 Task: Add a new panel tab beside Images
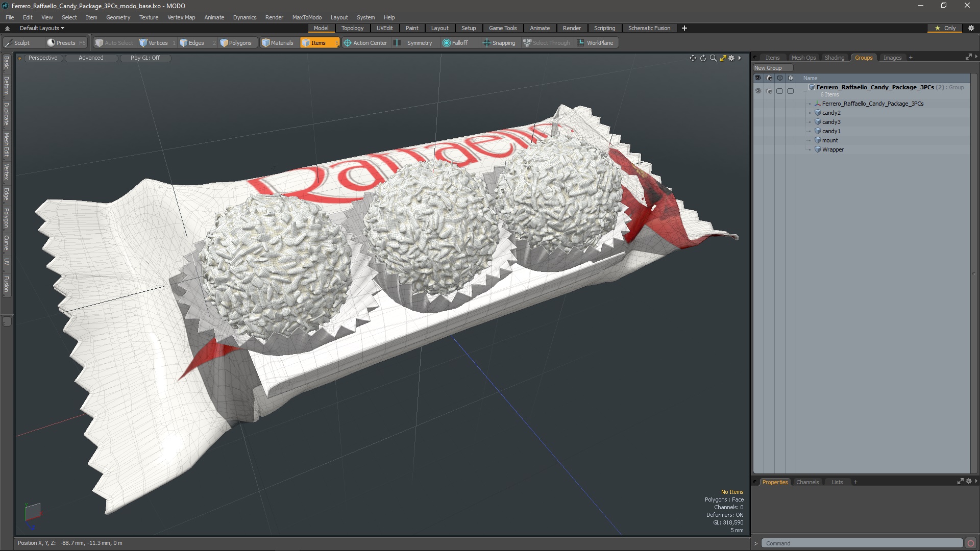[911, 58]
